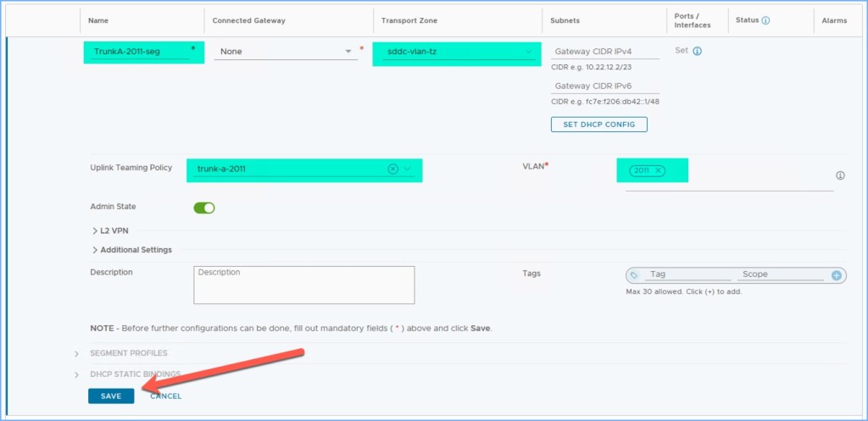
Task: Click the Gateway CIDR IPv4 input field
Action: (x=604, y=52)
